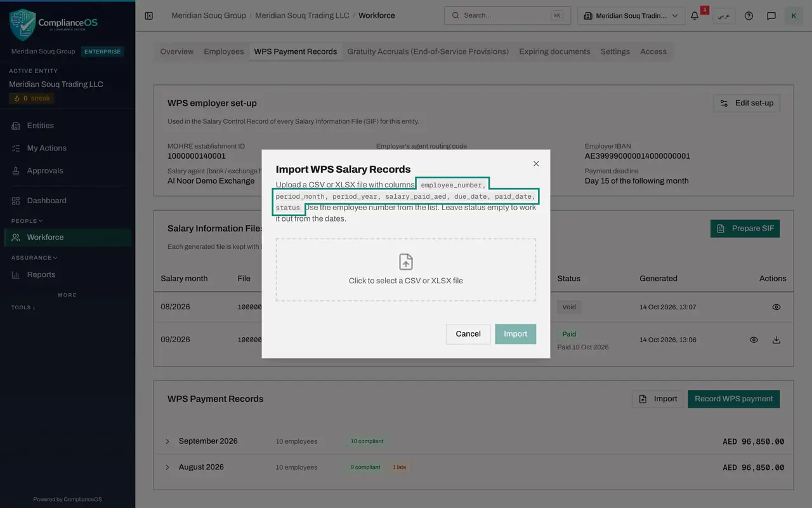Open Entities in the sidebar

point(68,126)
